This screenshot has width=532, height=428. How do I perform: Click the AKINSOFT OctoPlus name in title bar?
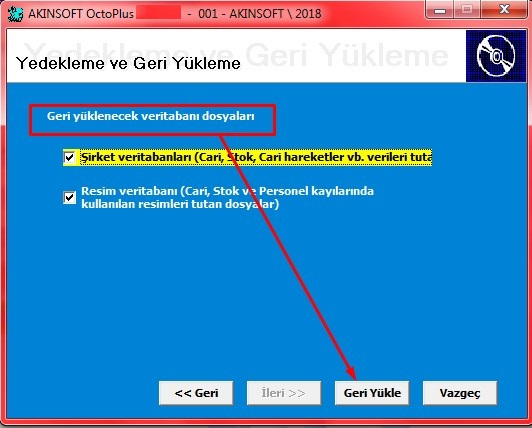click(81, 14)
